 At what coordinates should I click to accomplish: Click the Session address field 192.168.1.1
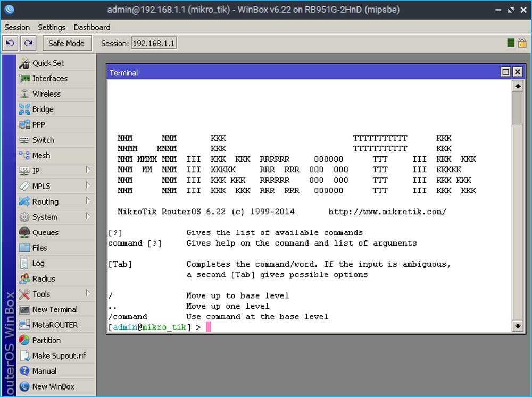154,44
